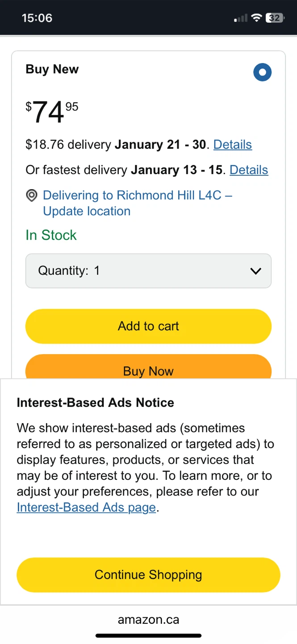Viewport: 297px width, 644px height.
Task: Tap the Interest-Based Ads Notice heading
Action: point(95,402)
